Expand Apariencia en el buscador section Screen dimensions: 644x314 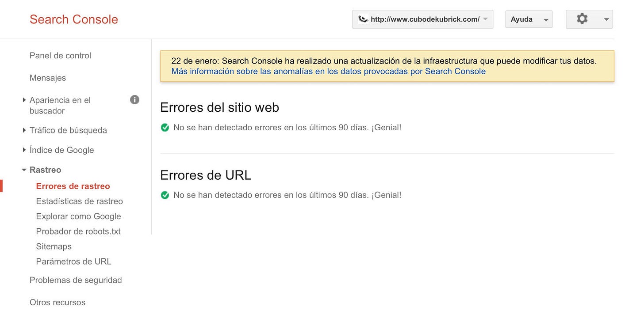pyautogui.click(x=60, y=106)
